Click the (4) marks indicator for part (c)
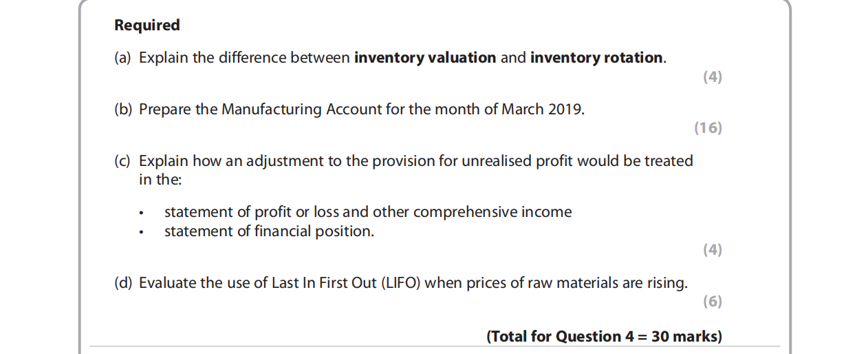This screenshot has height=354, width=868. click(x=713, y=250)
